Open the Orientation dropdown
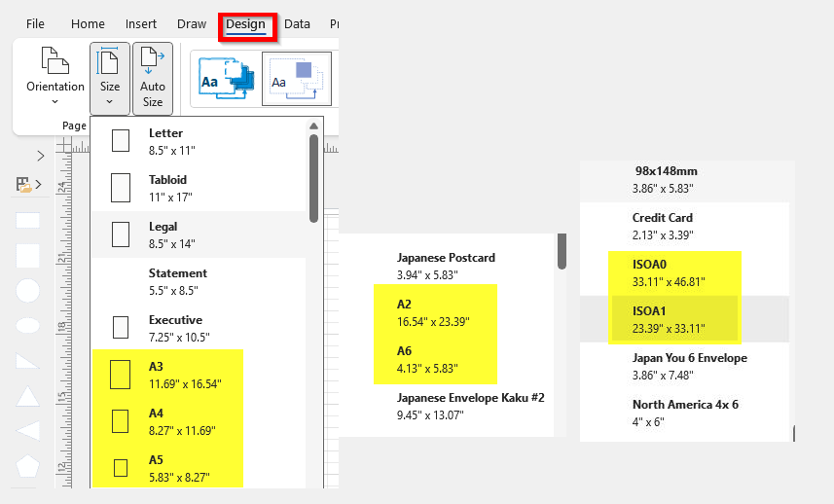Image resolution: width=834 pixels, height=504 pixels. (x=54, y=78)
